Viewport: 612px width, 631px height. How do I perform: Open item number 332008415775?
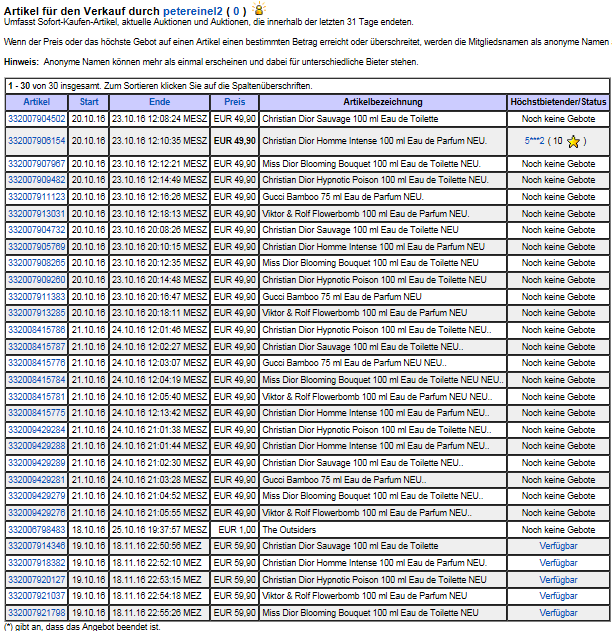tap(37, 412)
